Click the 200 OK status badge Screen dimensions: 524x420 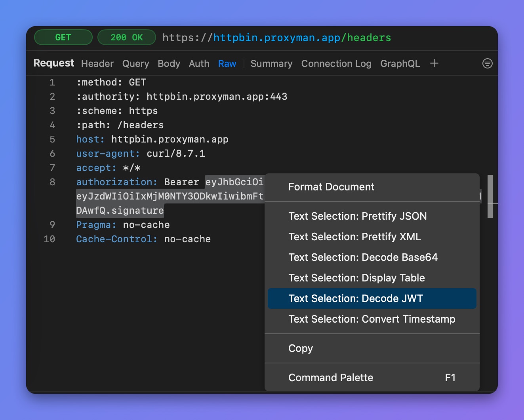[x=127, y=38]
